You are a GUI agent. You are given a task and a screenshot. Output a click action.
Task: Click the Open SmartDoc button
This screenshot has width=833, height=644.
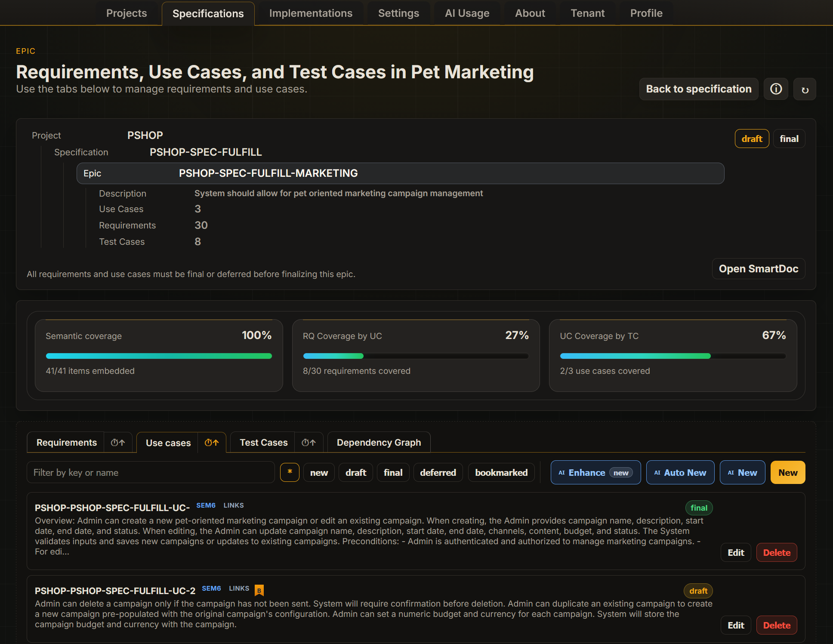coord(759,269)
